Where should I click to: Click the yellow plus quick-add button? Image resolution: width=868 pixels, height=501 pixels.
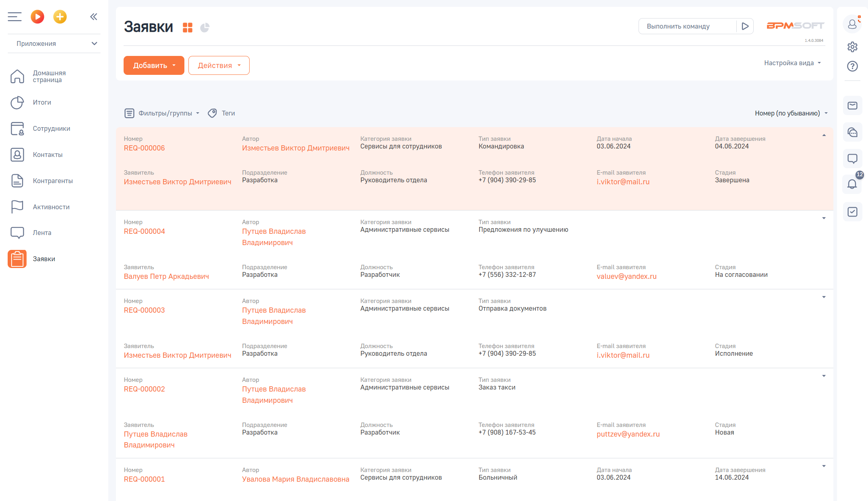click(x=60, y=16)
